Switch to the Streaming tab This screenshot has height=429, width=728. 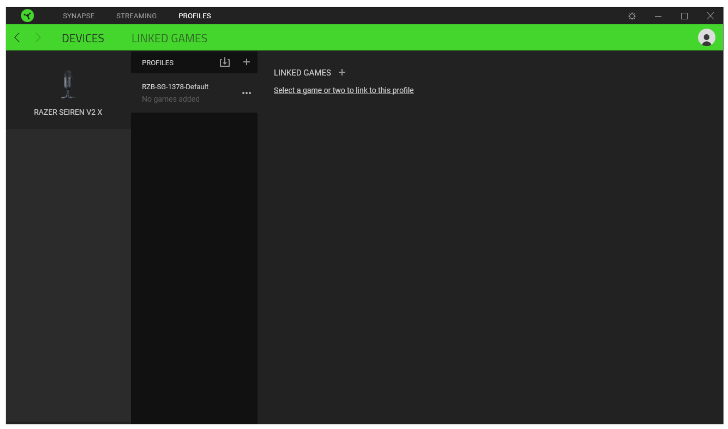coord(136,16)
